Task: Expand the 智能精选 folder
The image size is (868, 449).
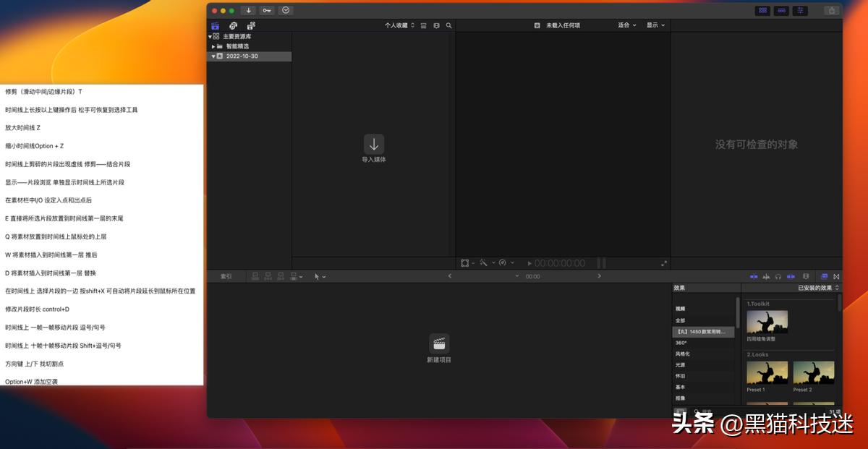Action: click(213, 46)
